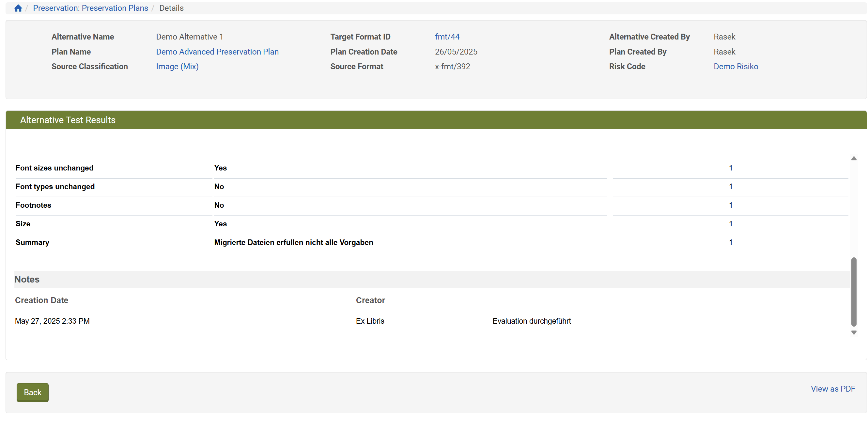This screenshot has height=421, width=868.
Task: Click the Notes section heading
Action: pos(27,279)
